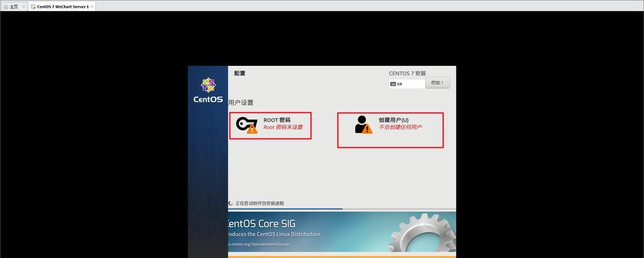
Task: Click the 帮助 help button
Action: (437, 83)
